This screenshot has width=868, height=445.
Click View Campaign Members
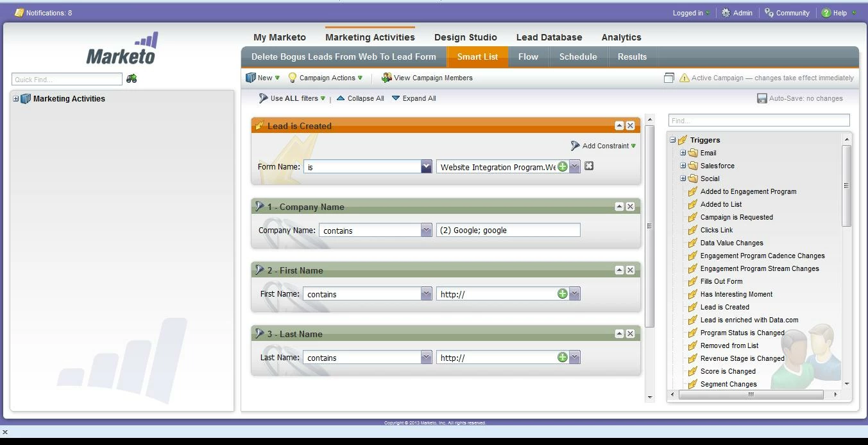427,78
